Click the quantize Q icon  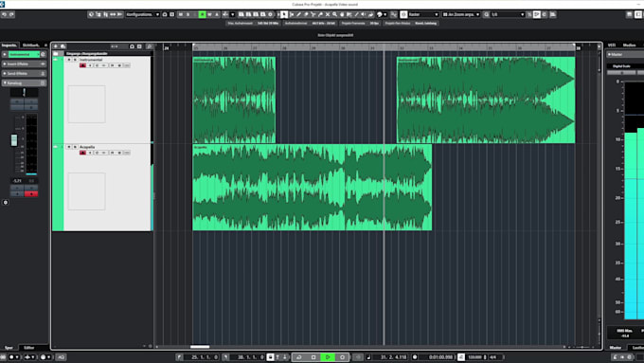pyautogui.click(x=487, y=14)
